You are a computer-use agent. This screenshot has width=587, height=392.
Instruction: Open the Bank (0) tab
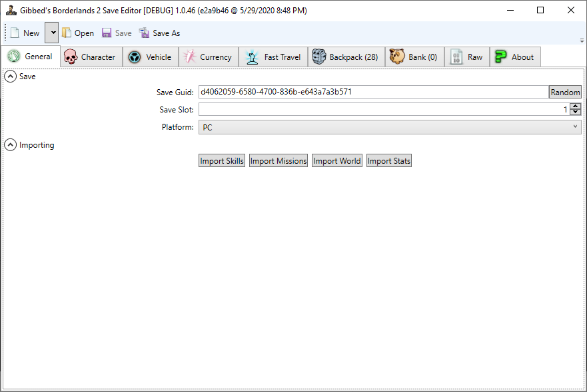415,57
